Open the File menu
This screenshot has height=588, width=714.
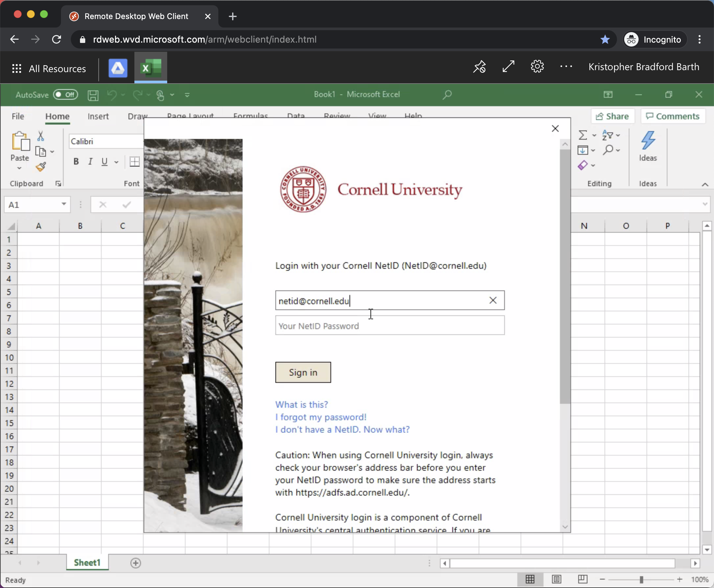tap(18, 116)
